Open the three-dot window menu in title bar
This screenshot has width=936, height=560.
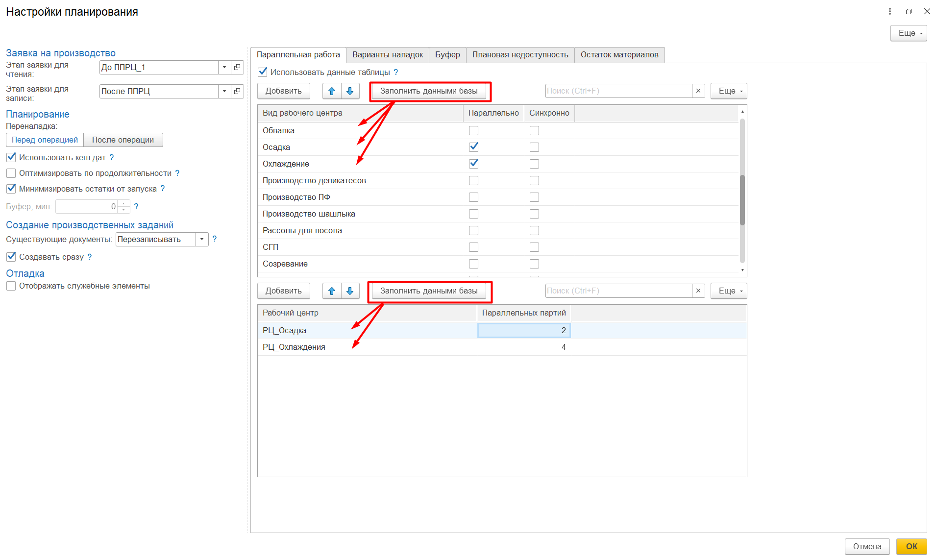[x=890, y=11]
